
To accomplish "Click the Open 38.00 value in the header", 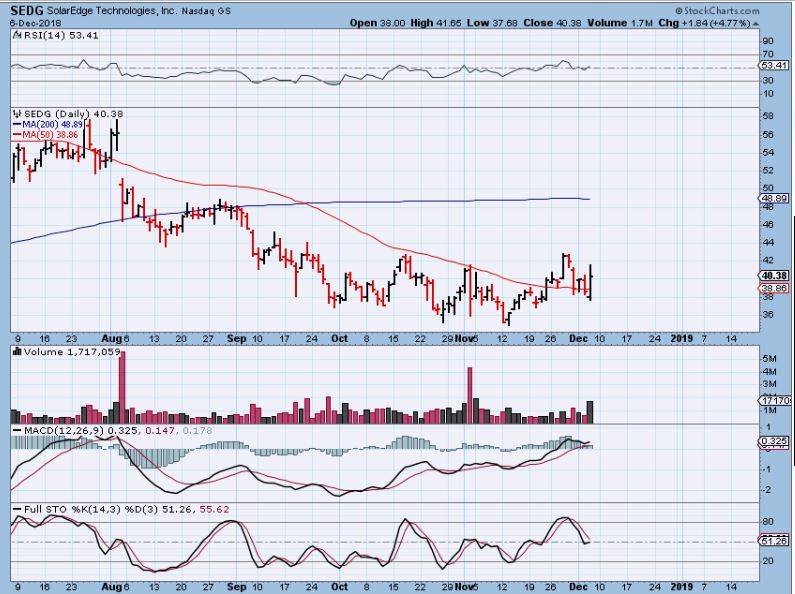I will [378, 23].
